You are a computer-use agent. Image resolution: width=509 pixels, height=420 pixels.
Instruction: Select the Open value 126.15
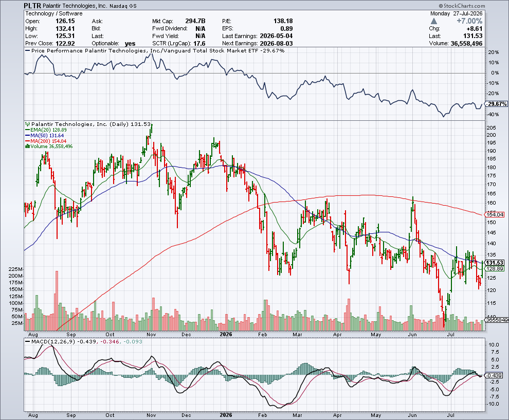(65, 21)
